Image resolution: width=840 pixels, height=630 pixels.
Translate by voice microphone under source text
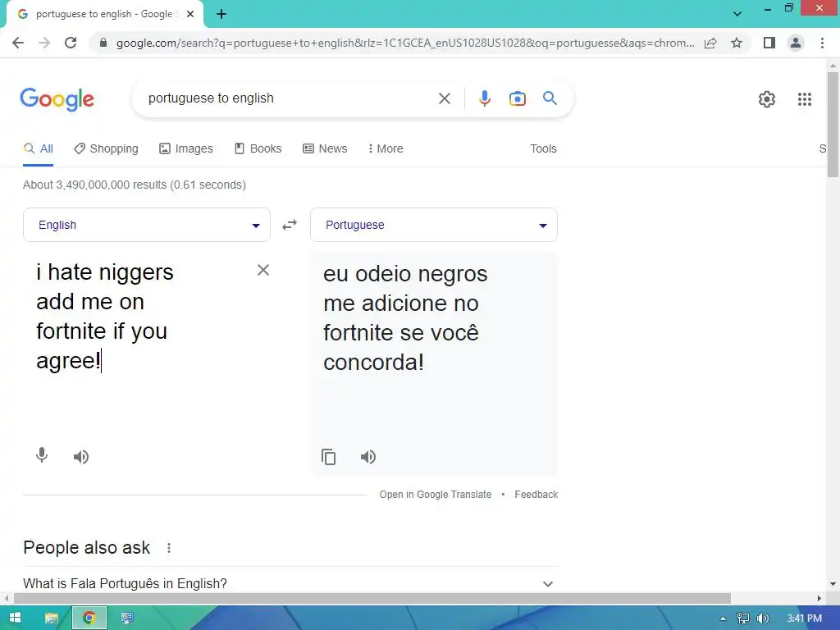point(41,455)
